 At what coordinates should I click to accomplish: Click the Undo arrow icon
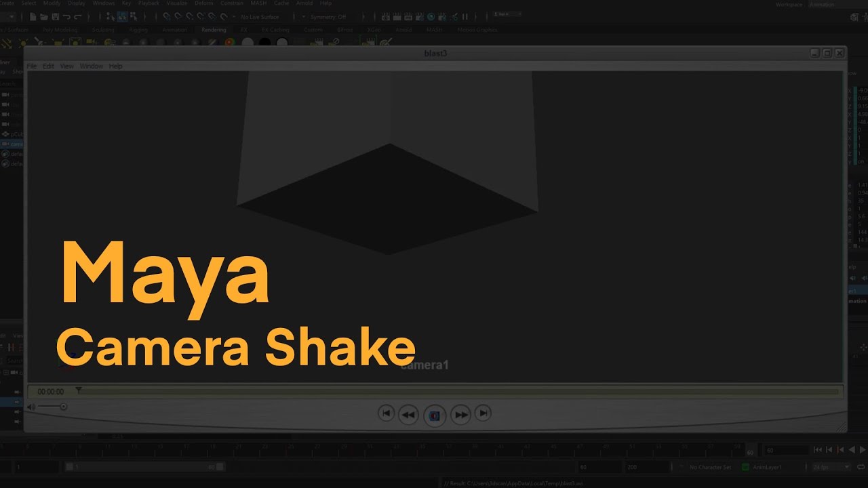(66, 16)
